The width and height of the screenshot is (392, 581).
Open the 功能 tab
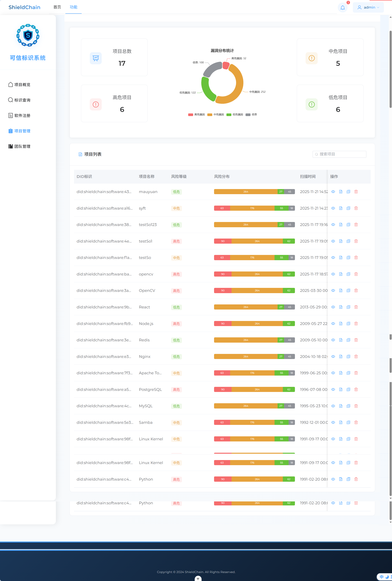tap(74, 7)
